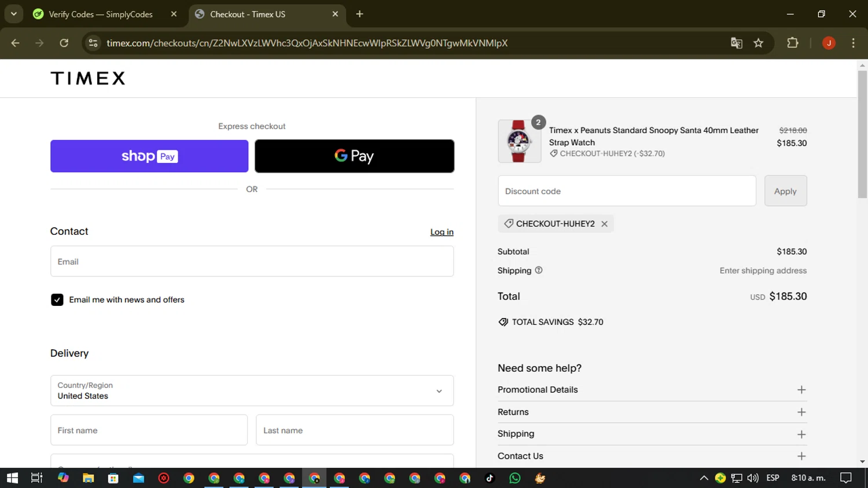The height and width of the screenshot is (488, 868).
Task: Click the address bar URL
Action: (307, 43)
